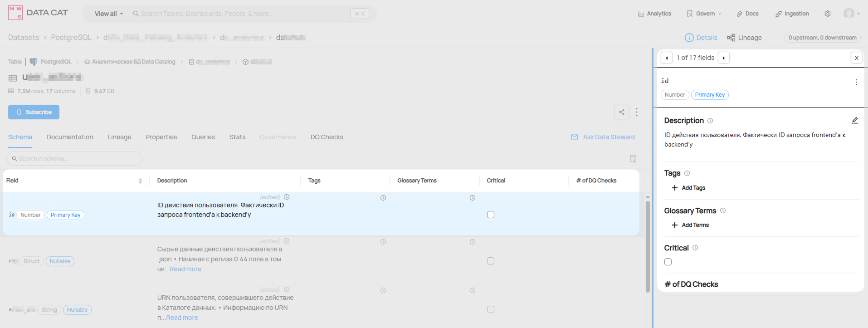Click the Ask Data Steward link

click(x=603, y=137)
